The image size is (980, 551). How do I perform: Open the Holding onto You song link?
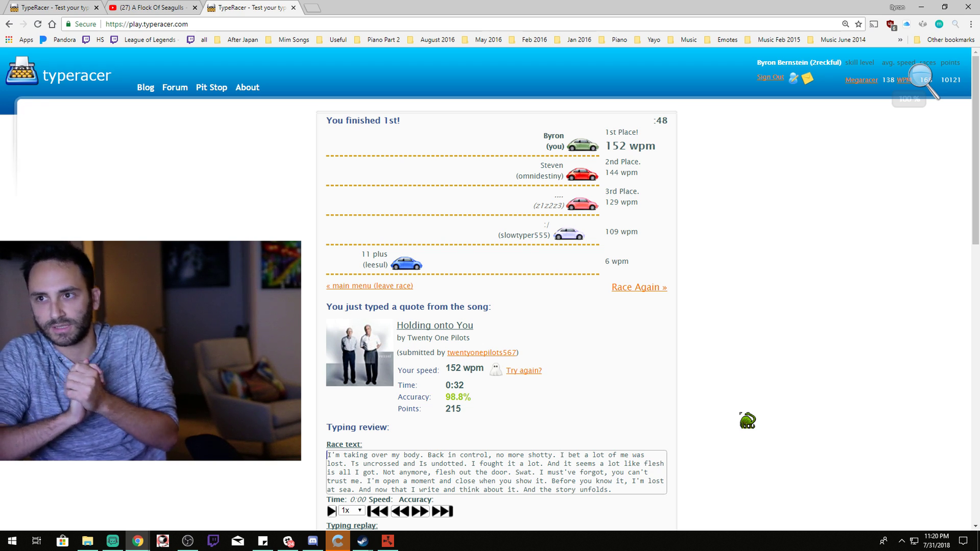pyautogui.click(x=435, y=325)
